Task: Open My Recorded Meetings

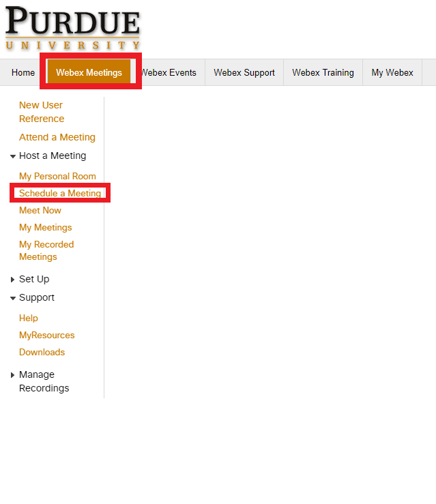Action: [x=46, y=251]
